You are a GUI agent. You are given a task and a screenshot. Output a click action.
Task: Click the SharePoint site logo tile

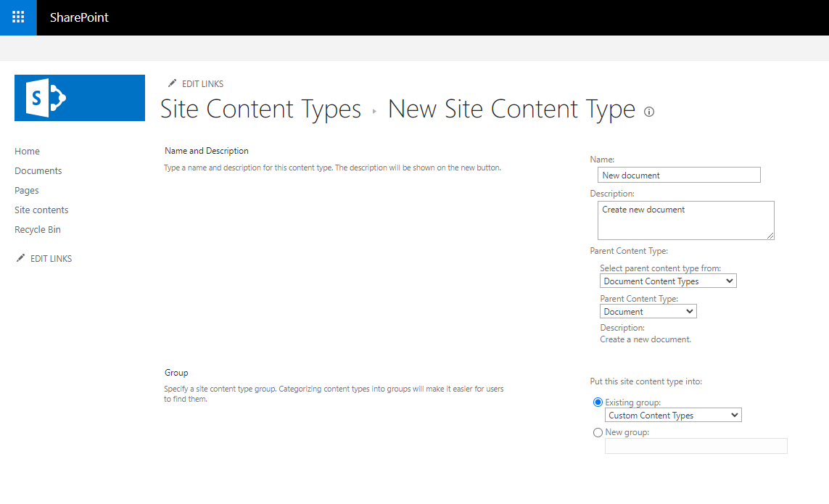79,97
